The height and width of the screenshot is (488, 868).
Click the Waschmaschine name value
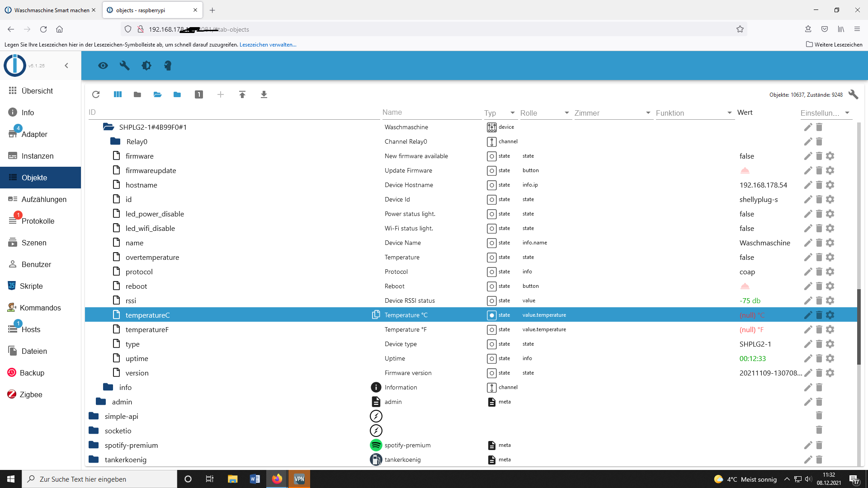765,243
